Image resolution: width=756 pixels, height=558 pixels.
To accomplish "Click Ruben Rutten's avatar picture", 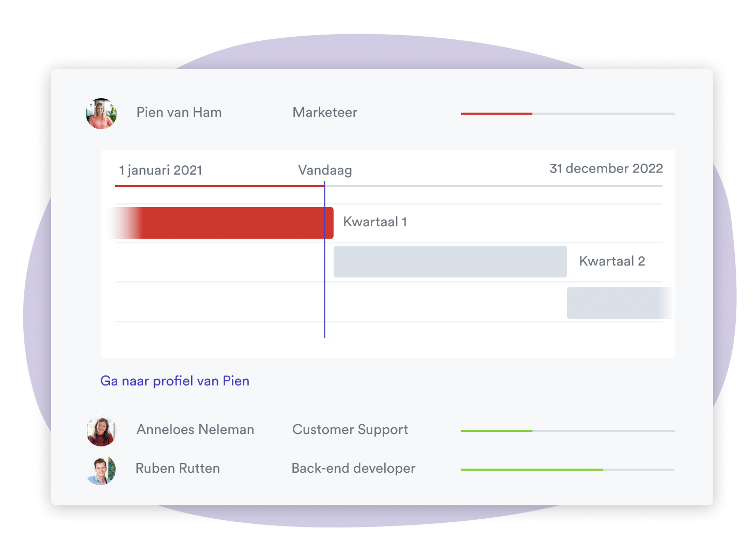I will [x=101, y=470].
